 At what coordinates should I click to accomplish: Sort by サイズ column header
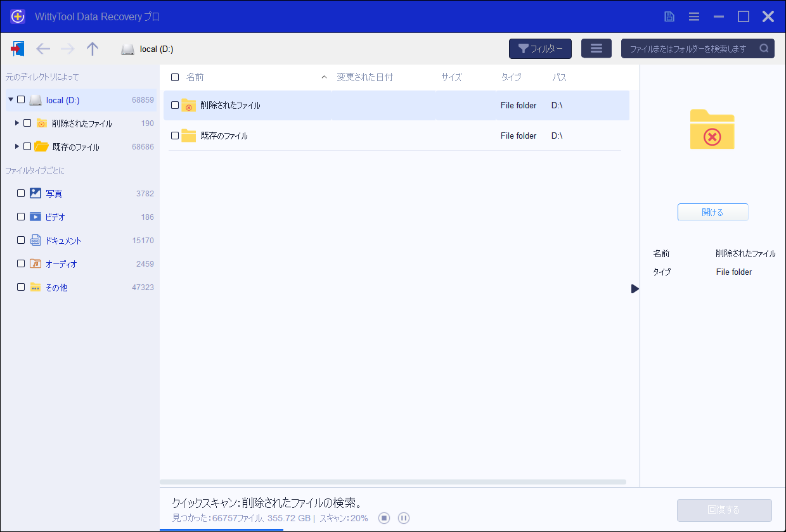[x=451, y=77]
